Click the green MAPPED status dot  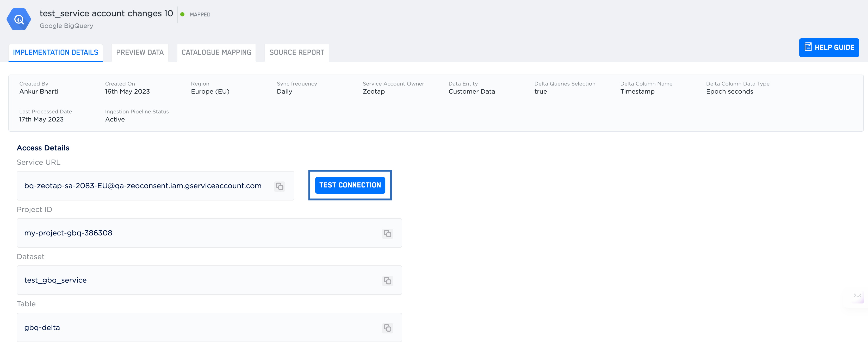click(182, 15)
